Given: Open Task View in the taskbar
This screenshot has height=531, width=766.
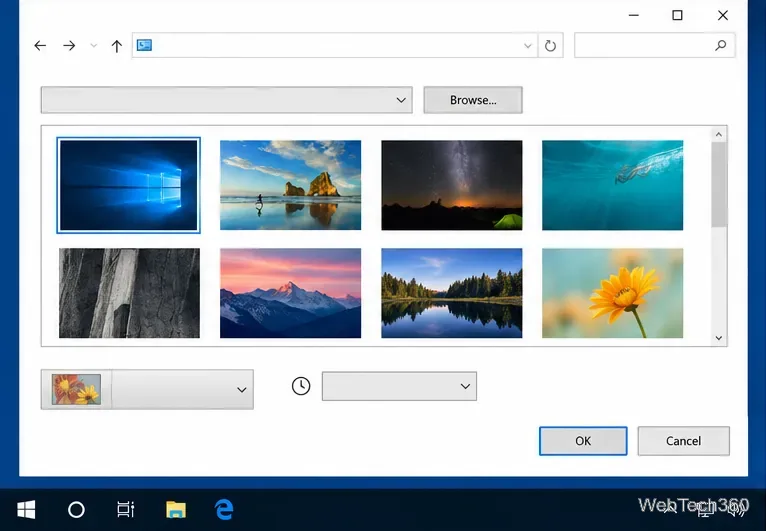Looking at the screenshot, I should (126, 510).
